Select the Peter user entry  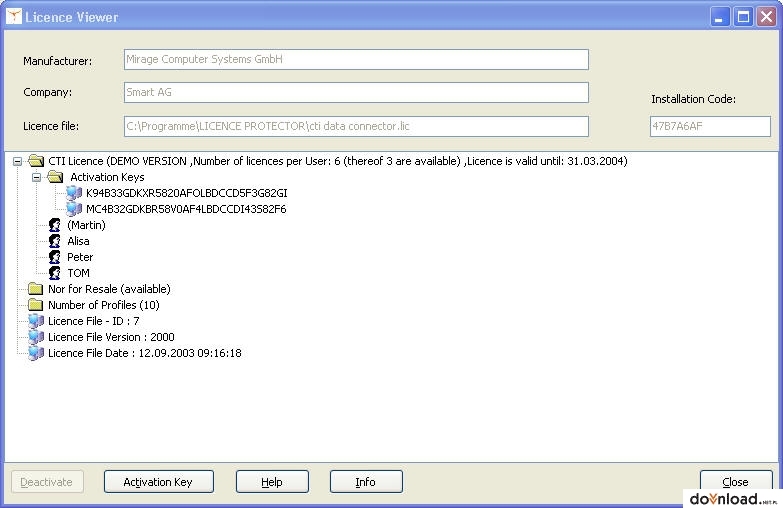pyautogui.click(x=80, y=257)
